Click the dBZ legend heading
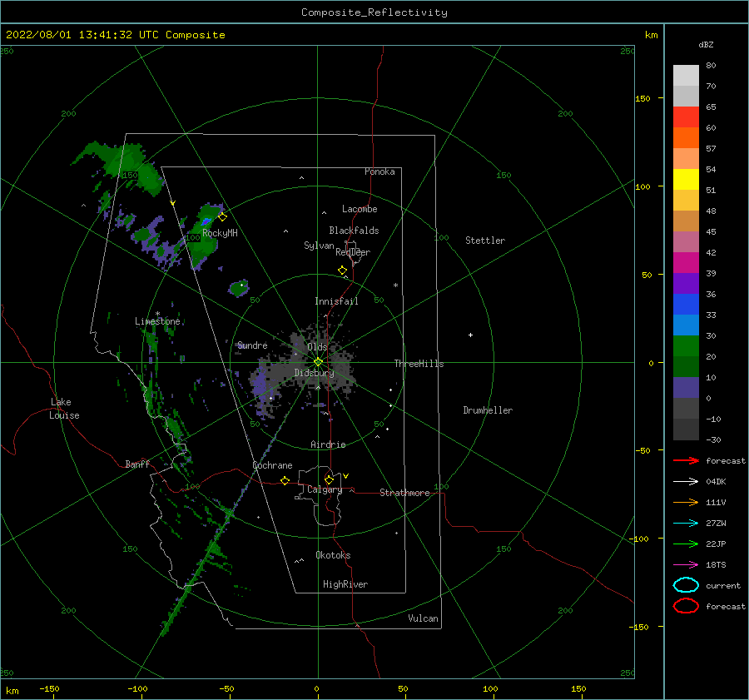This screenshot has width=749, height=700. pos(706,45)
